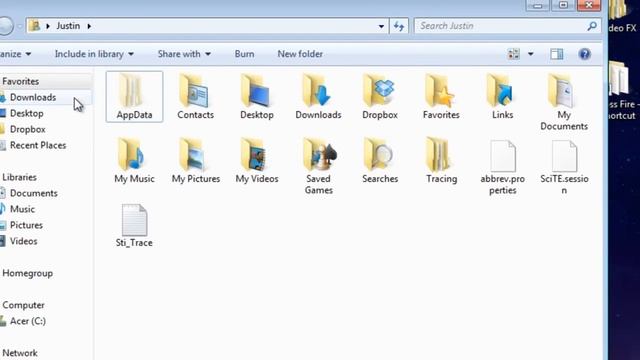Click the Burn toolbar button
Viewport: 640px width, 360px height.
click(x=244, y=54)
